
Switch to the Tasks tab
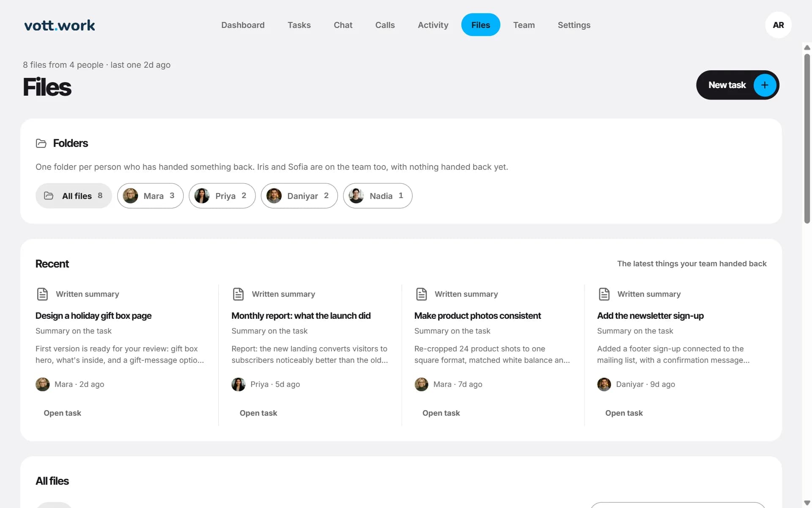(x=299, y=25)
